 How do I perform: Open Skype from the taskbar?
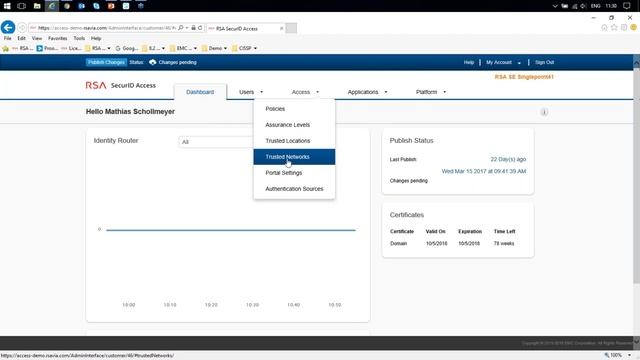(x=96, y=6)
